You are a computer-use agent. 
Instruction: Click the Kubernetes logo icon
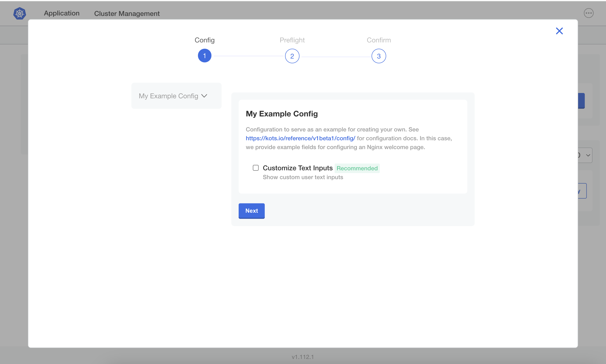point(19,13)
